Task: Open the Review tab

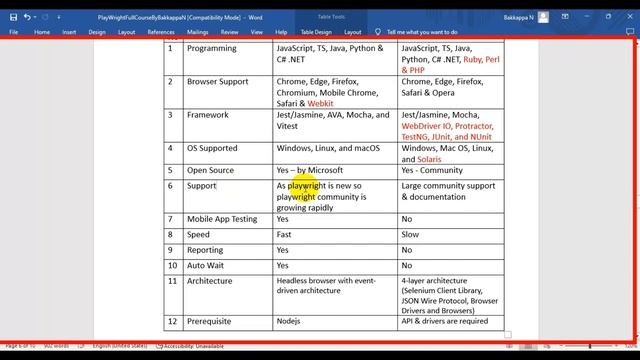Action: point(229,32)
